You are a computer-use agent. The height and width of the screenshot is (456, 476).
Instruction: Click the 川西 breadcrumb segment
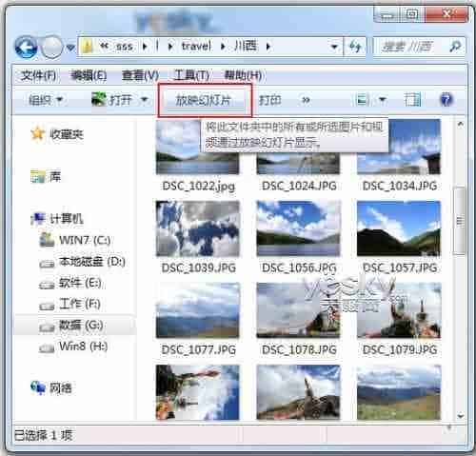(x=246, y=47)
